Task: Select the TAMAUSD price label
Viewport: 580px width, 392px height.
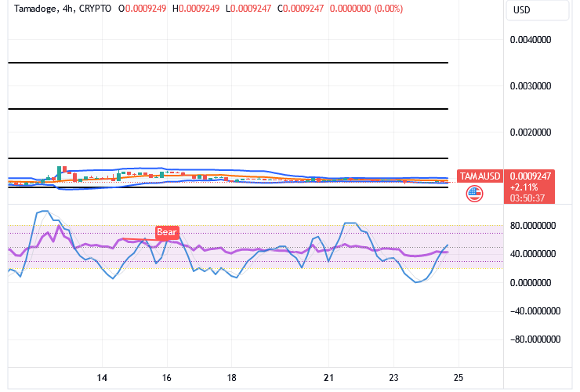Action: (x=480, y=176)
